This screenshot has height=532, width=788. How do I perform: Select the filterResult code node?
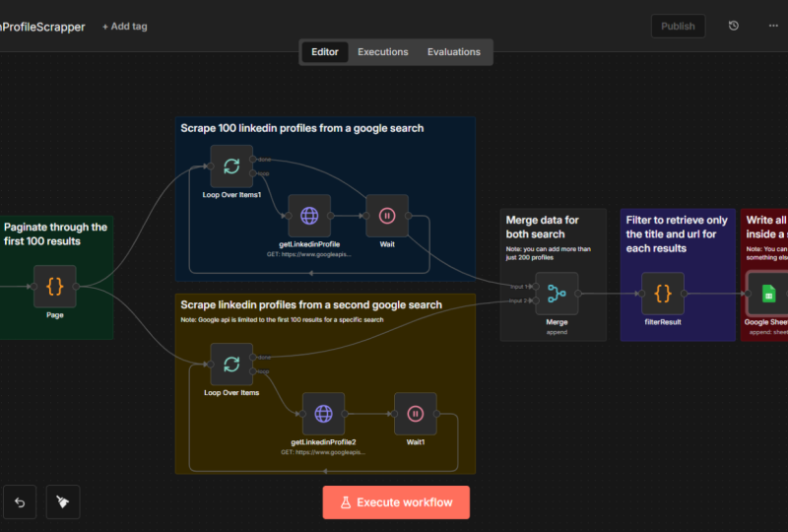662,294
